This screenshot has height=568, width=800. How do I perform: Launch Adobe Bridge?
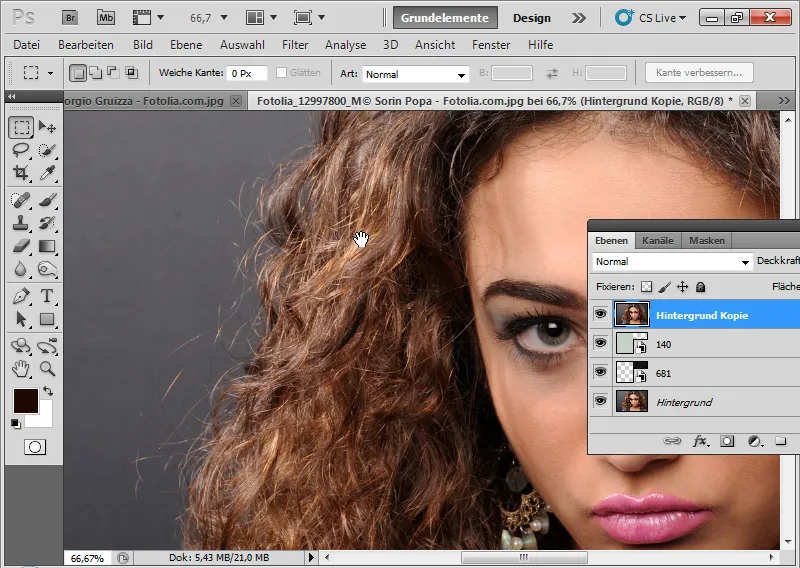point(70,18)
